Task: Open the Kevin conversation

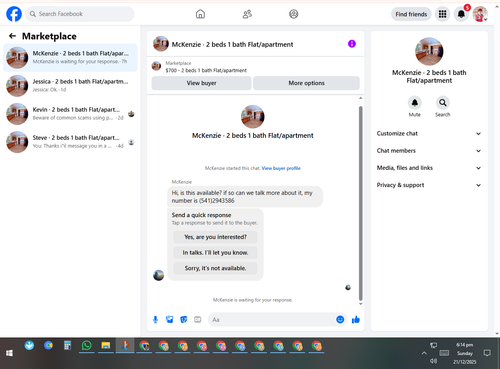Action: [70, 114]
